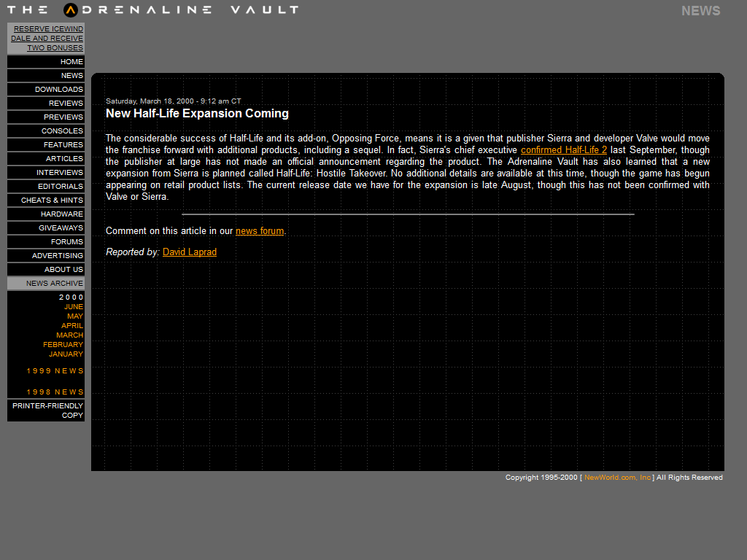
Task: Open the FEATURES section
Action: point(46,144)
